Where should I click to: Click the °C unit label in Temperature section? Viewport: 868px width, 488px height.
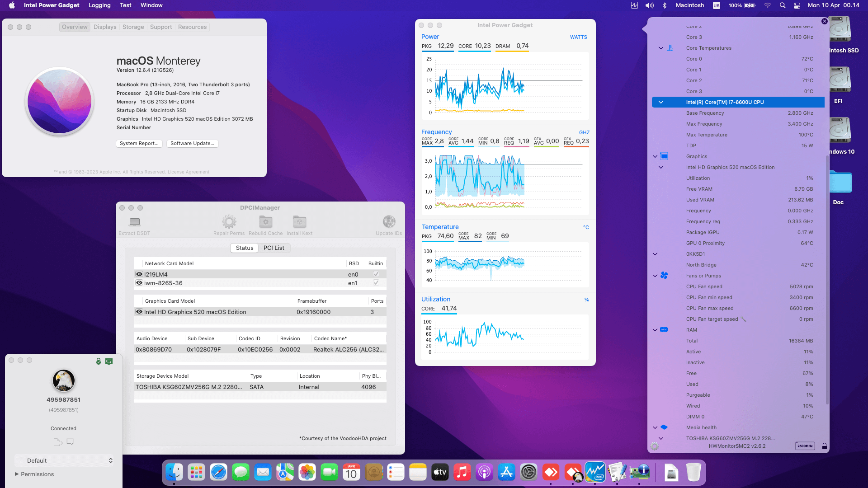pos(586,227)
